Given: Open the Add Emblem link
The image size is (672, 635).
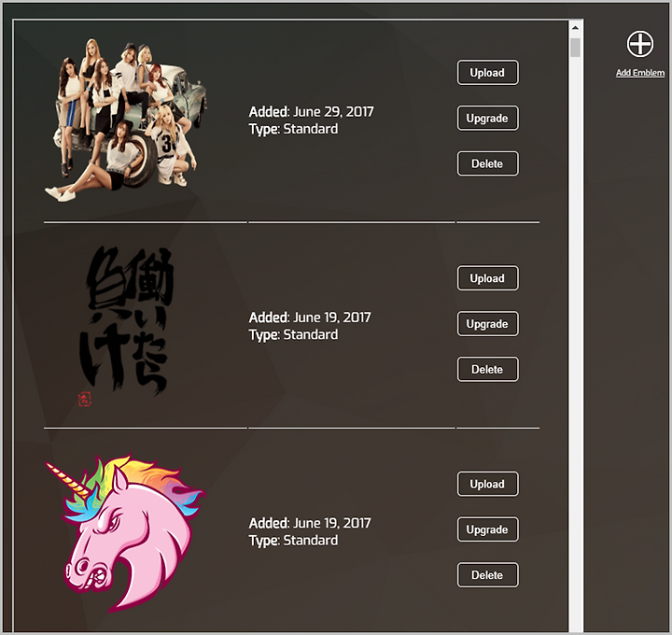Looking at the screenshot, I should [640, 73].
